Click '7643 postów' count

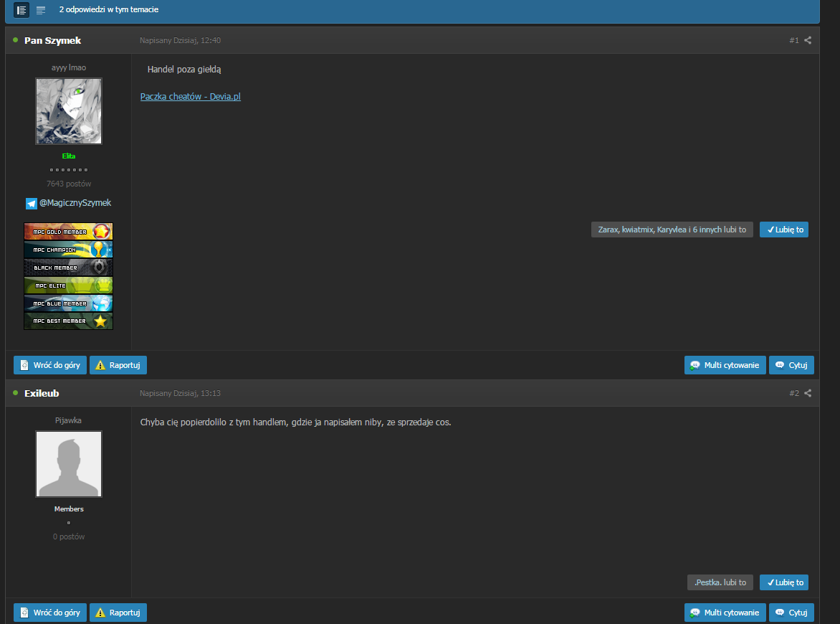(69, 184)
